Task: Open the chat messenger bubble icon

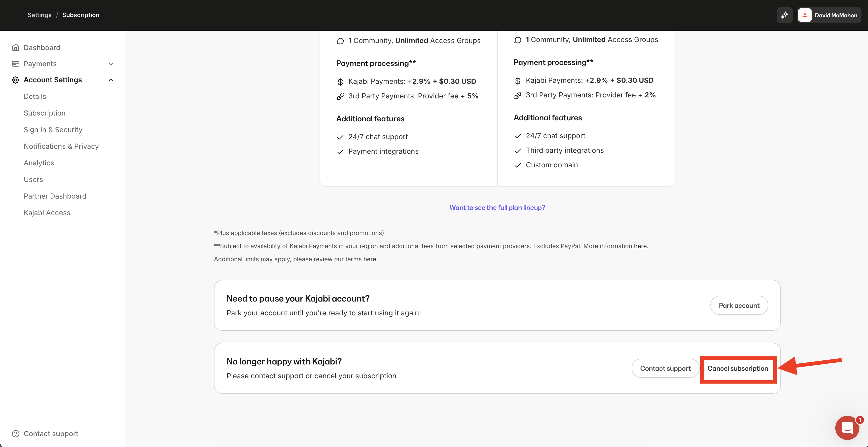Action: [847, 428]
